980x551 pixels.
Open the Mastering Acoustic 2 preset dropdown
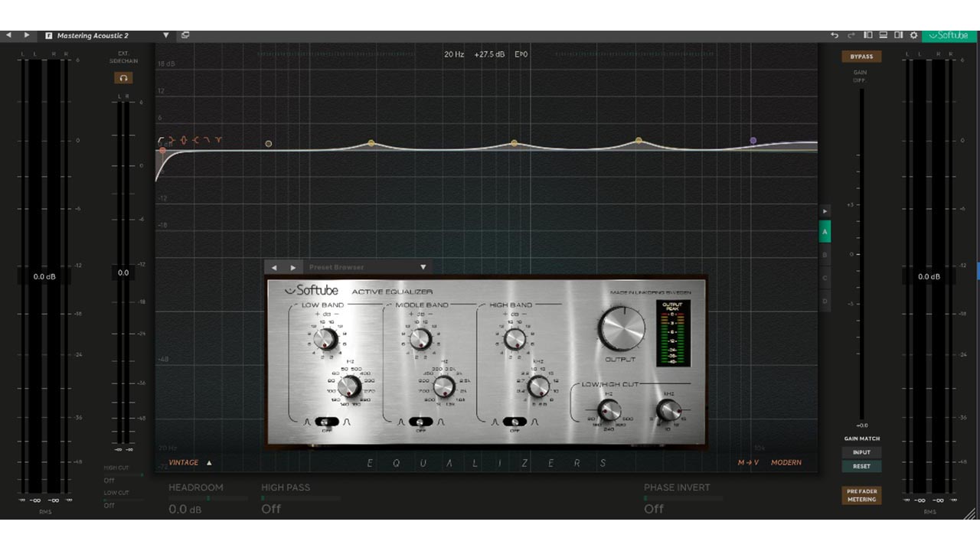(165, 35)
